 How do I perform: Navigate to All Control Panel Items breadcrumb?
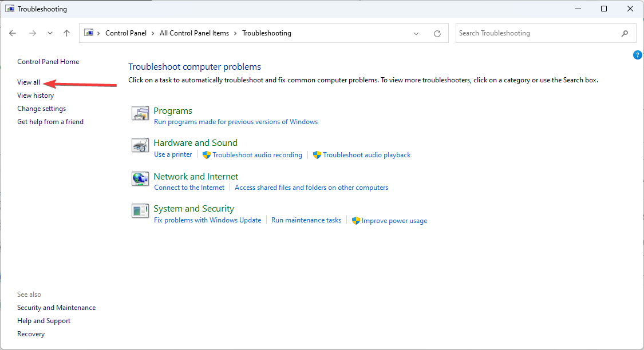(x=194, y=33)
